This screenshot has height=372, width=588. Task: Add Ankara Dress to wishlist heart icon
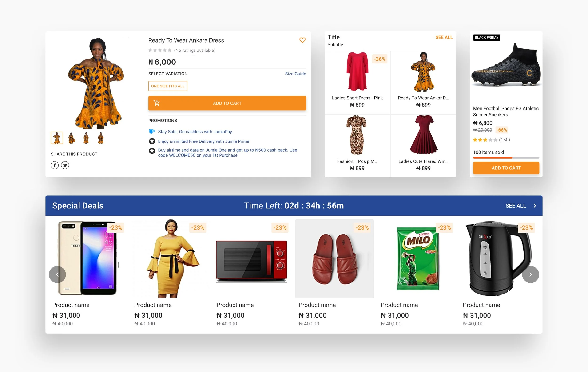(x=302, y=40)
